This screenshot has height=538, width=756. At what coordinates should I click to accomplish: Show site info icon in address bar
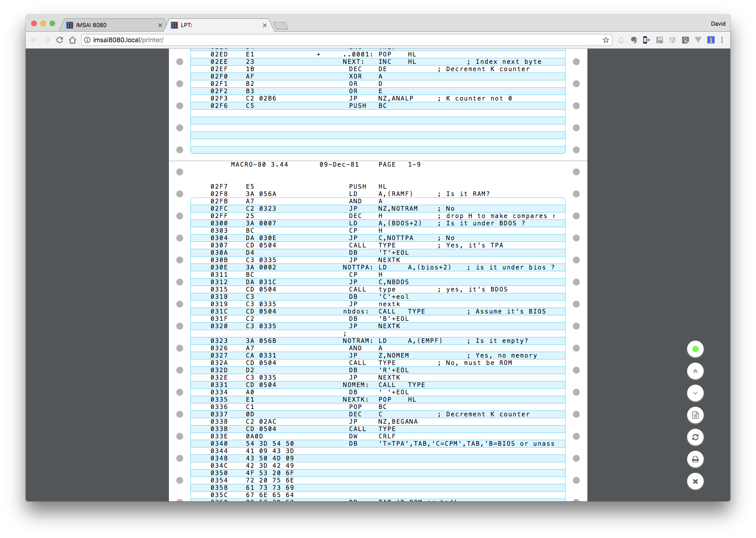point(87,40)
